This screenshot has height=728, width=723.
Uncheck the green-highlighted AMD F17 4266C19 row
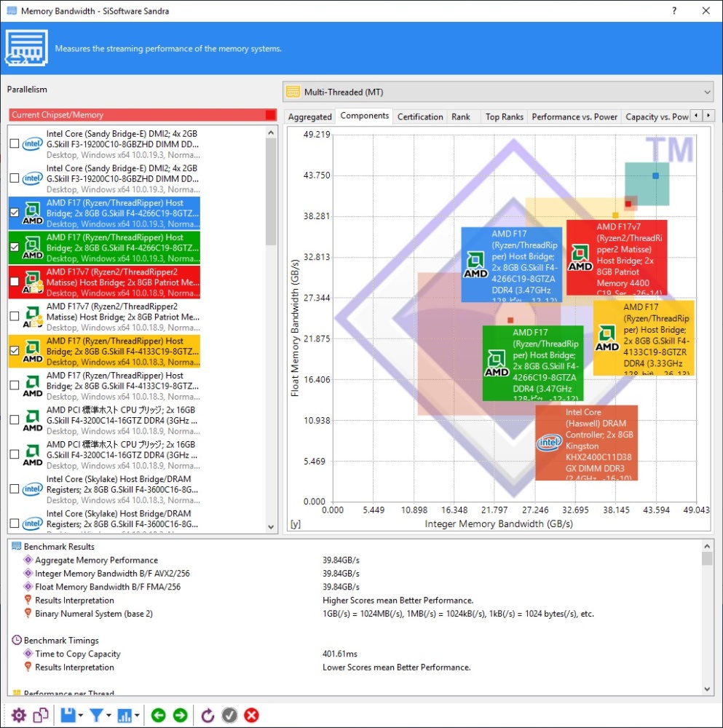pos(15,247)
